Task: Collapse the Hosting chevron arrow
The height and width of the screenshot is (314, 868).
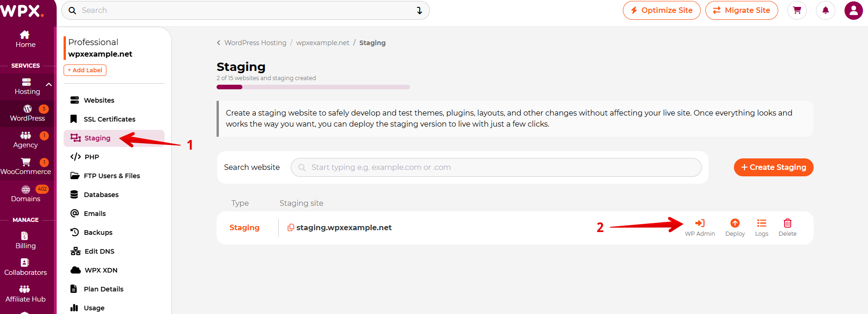Action: (49, 85)
